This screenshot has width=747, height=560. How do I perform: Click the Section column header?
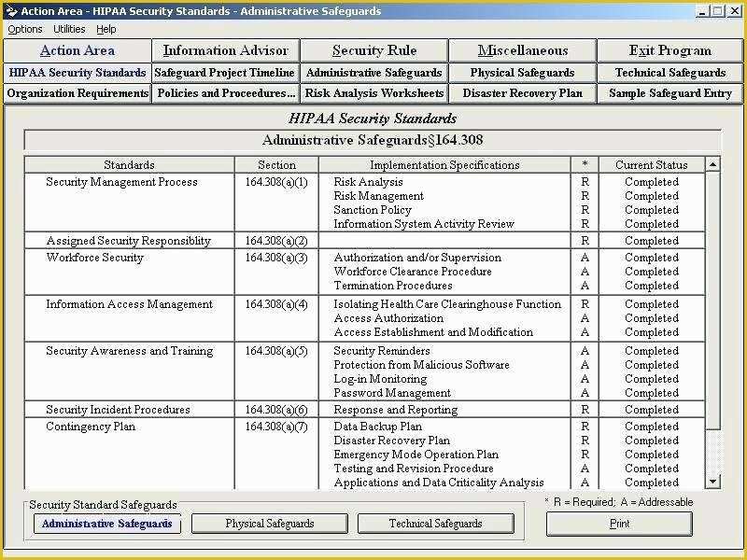click(276, 165)
